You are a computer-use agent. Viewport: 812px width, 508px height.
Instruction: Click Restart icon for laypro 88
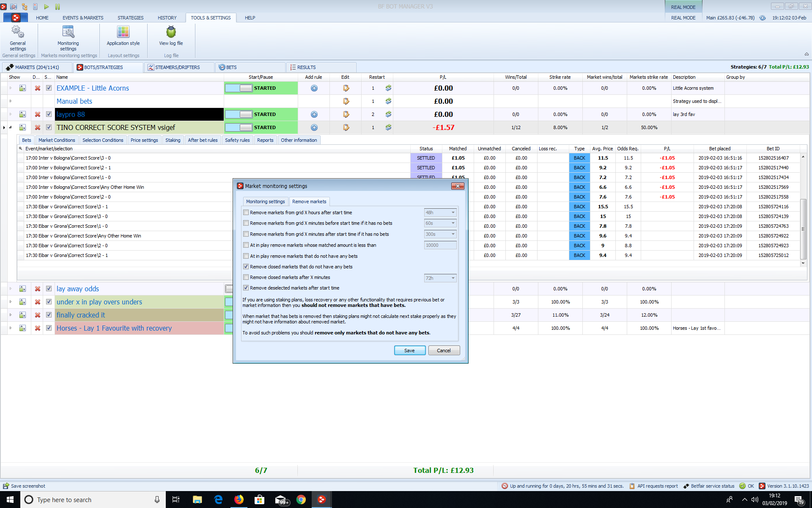(388, 114)
